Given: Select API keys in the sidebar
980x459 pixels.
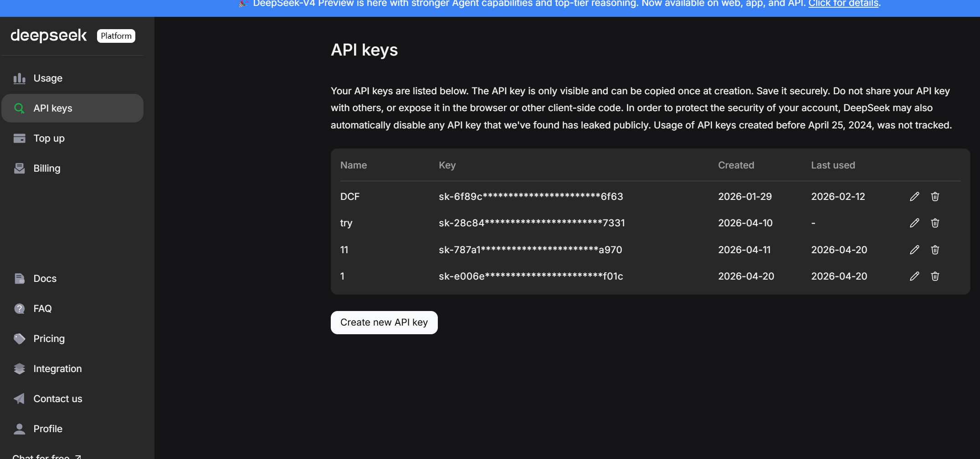Looking at the screenshot, I should coord(72,108).
